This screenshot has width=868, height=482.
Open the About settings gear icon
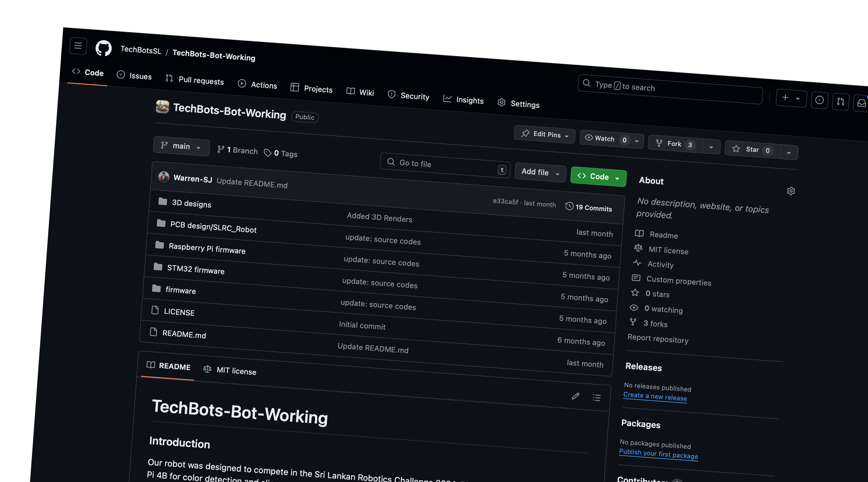pyautogui.click(x=791, y=191)
